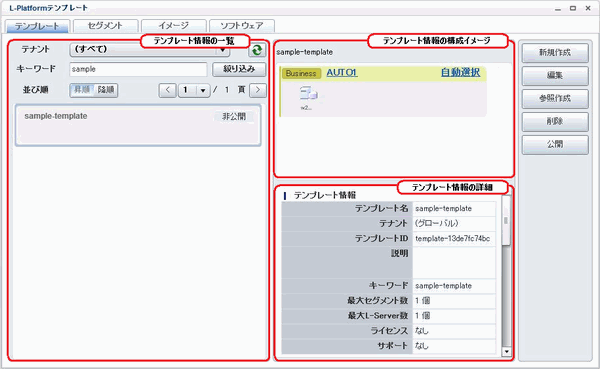
Task: Click the 自動選択 link
Action: coord(460,72)
